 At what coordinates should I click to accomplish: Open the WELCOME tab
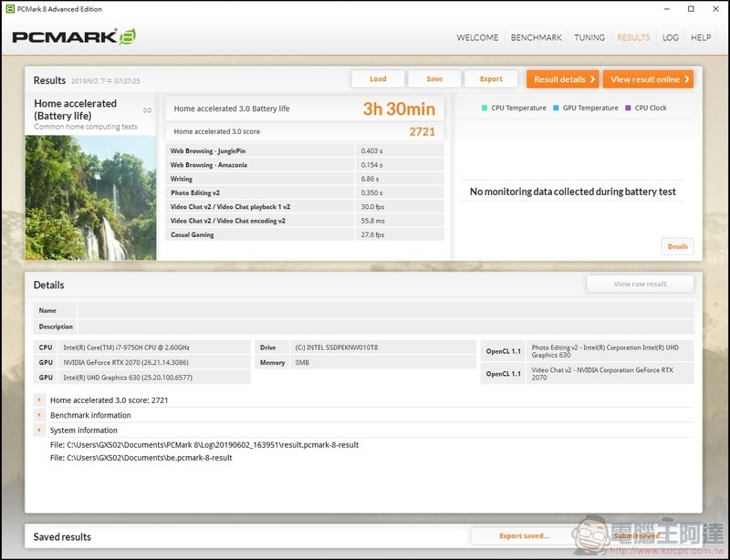tap(477, 37)
